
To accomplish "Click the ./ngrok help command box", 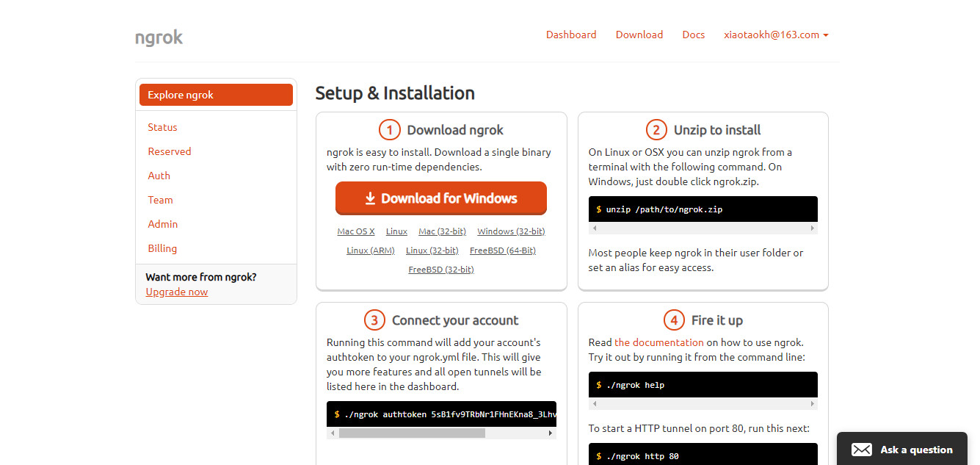I will pyautogui.click(x=703, y=385).
